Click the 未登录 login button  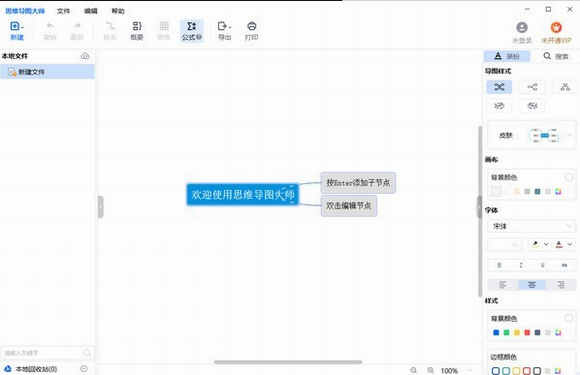point(522,32)
